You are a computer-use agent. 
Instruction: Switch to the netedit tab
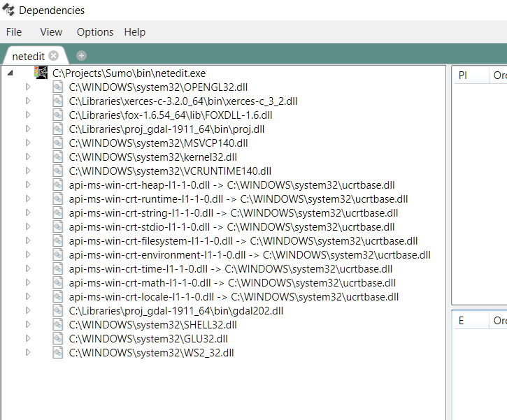pos(28,55)
